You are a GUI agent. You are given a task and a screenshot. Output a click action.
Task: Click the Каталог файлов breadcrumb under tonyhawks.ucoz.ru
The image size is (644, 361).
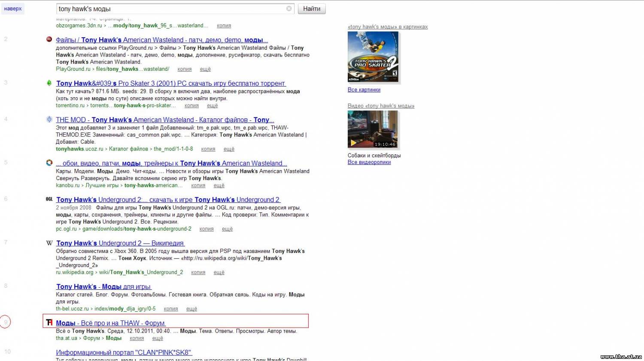(x=128, y=149)
